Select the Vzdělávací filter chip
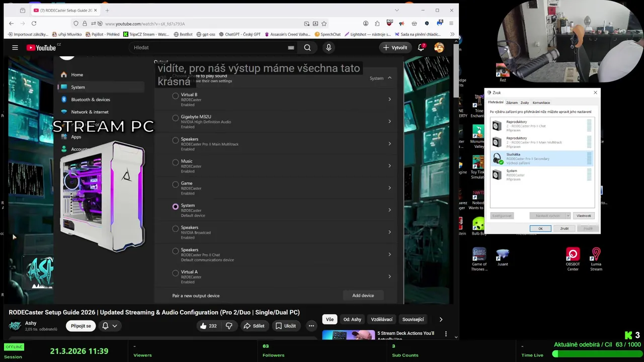This screenshot has height=362, width=644. [x=382, y=319]
